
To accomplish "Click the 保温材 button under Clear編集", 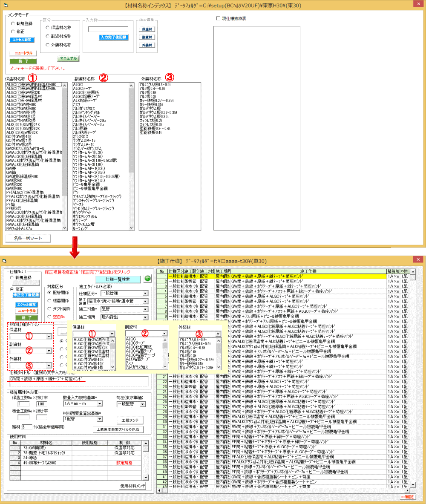I will (x=147, y=29).
